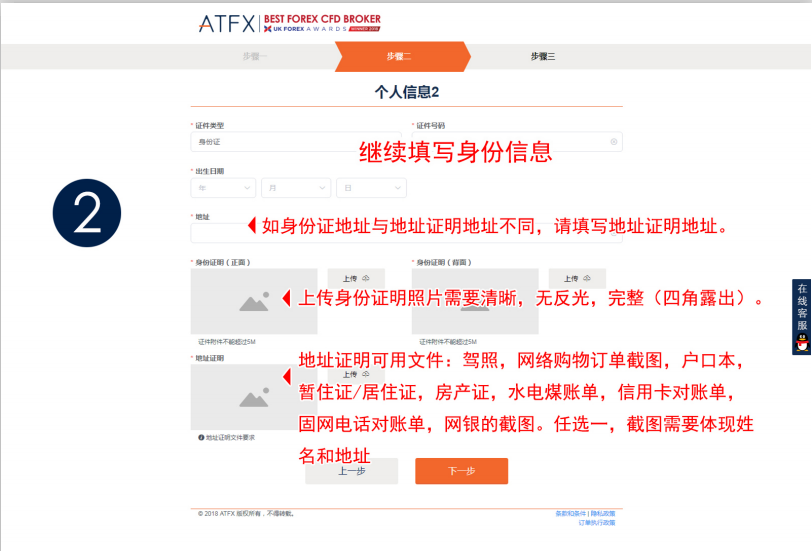The width and height of the screenshot is (812, 551).
Task: Upload the ID front image with 上传
Action: pyautogui.click(x=356, y=279)
